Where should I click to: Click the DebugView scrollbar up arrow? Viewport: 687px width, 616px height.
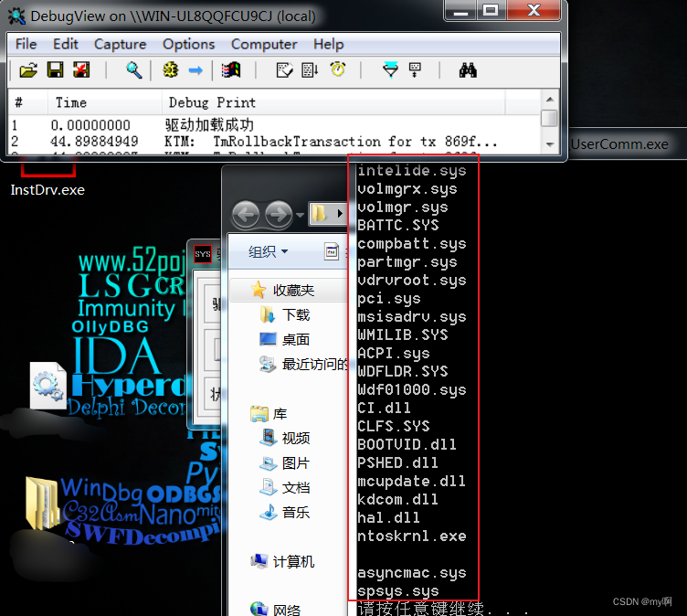(x=550, y=100)
